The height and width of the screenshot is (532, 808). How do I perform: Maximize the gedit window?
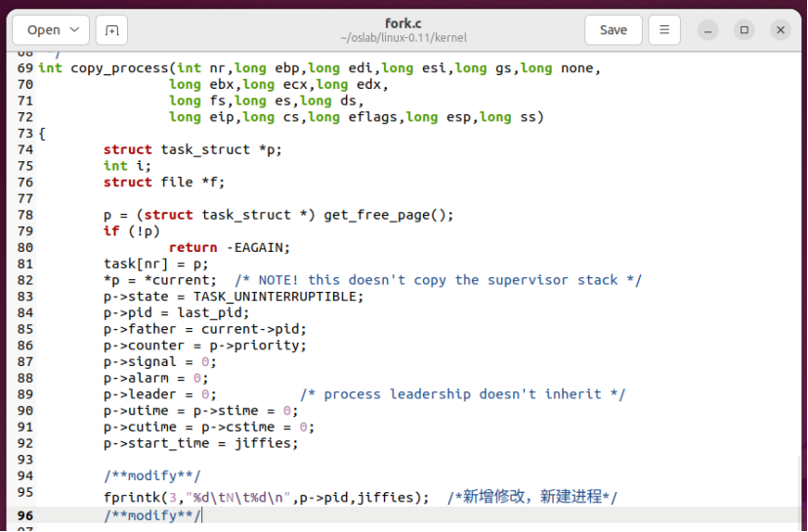(744, 30)
